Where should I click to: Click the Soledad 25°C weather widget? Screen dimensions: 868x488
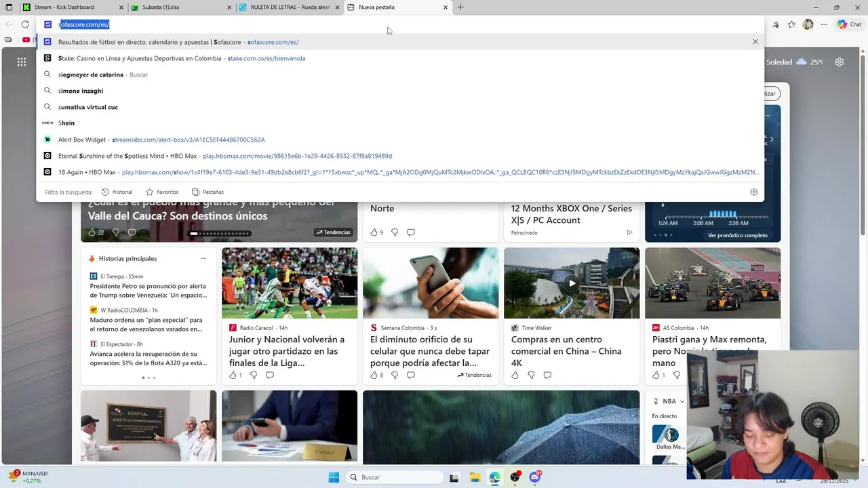[x=795, y=62]
